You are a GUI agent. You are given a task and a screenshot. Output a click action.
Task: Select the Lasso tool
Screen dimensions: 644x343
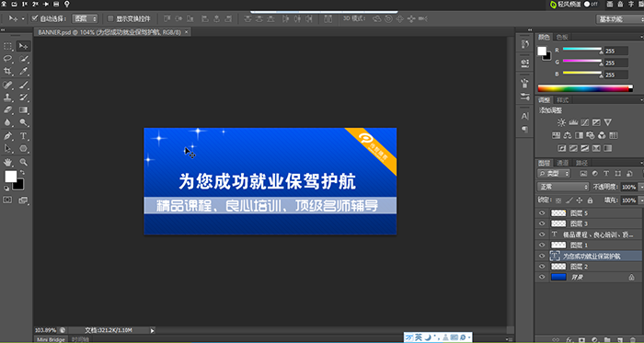7,59
